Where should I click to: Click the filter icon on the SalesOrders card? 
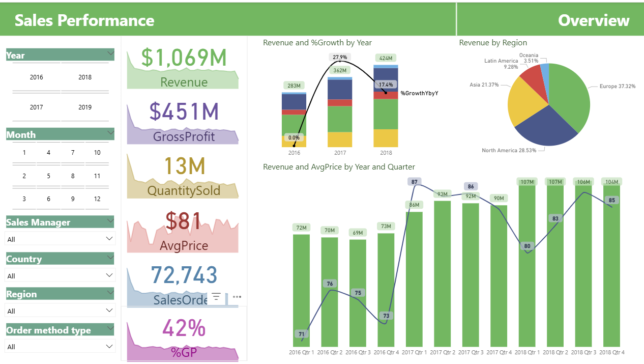216,297
